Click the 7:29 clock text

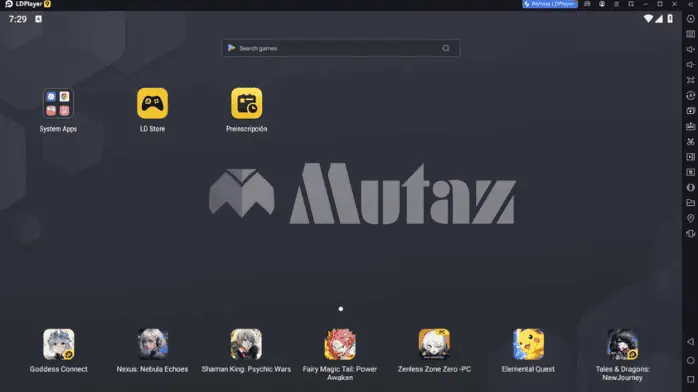17,19
